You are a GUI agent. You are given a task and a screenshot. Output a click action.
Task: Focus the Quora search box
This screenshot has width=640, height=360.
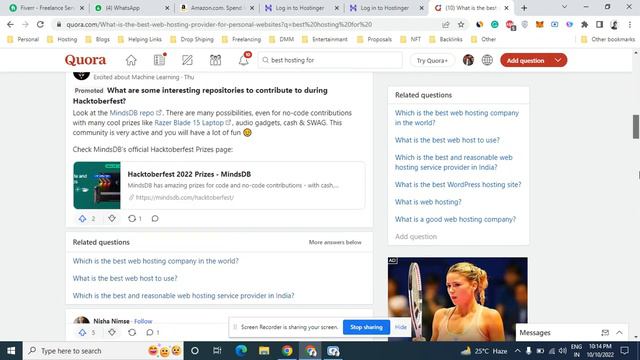[x=330, y=60]
